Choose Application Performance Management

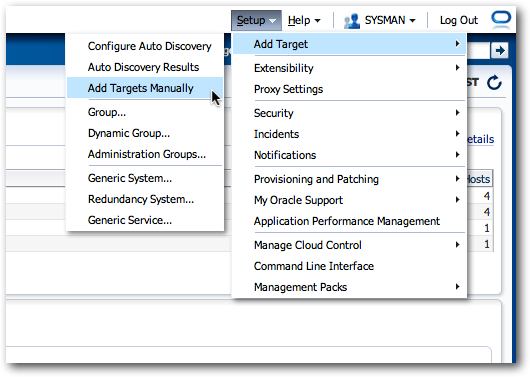[350, 221]
